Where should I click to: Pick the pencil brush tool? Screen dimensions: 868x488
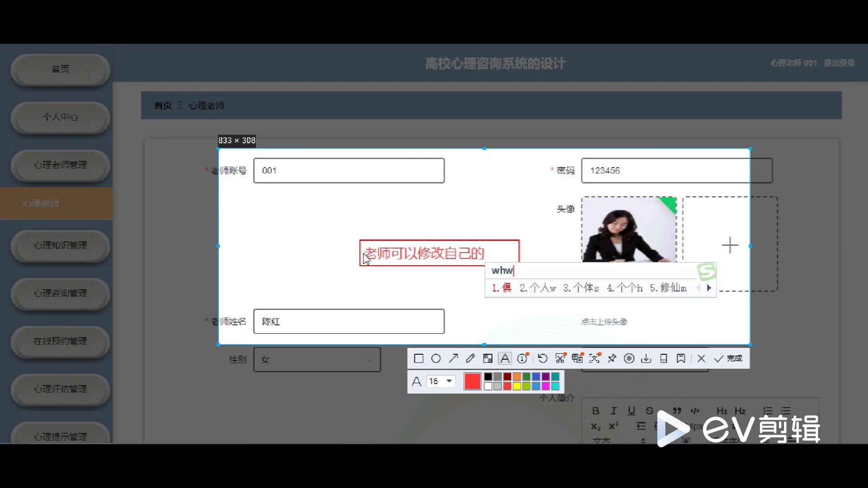tap(471, 359)
